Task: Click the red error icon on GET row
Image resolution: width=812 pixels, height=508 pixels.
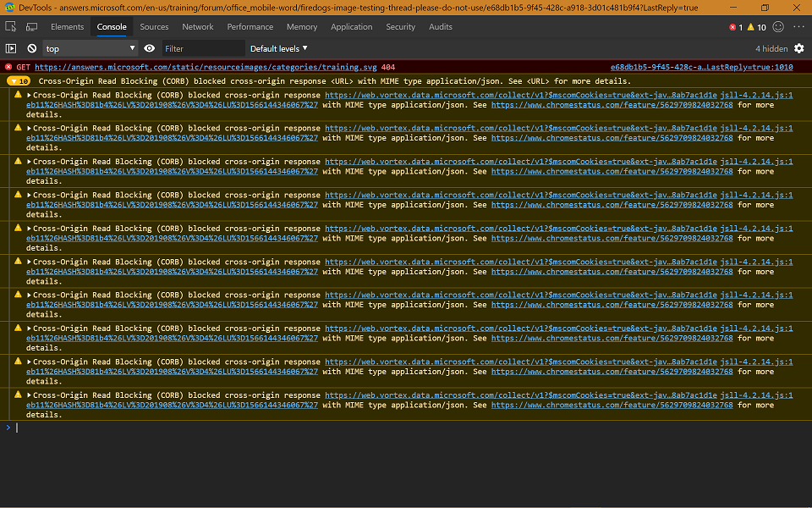Action: point(8,67)
